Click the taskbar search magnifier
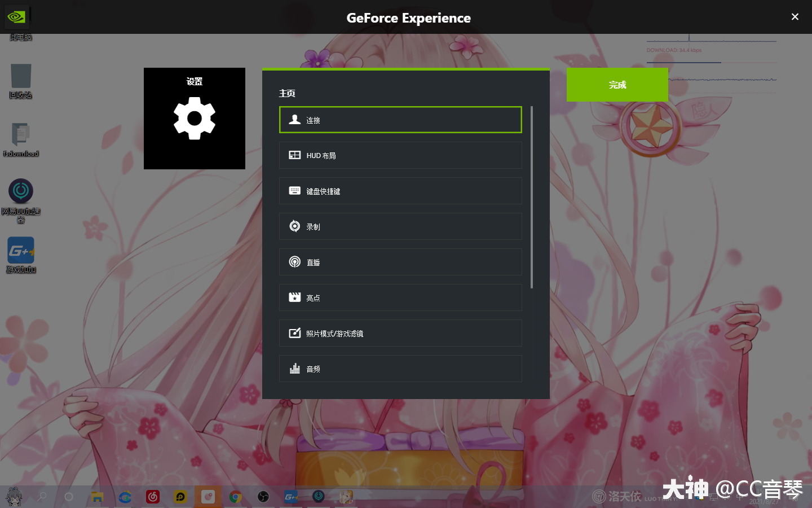Screen dimensions: 812x508 42,497
